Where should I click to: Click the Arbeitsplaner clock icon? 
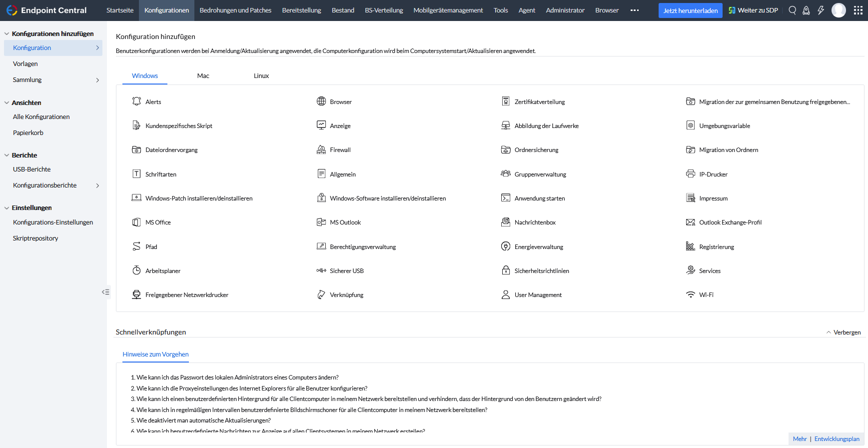136,270
